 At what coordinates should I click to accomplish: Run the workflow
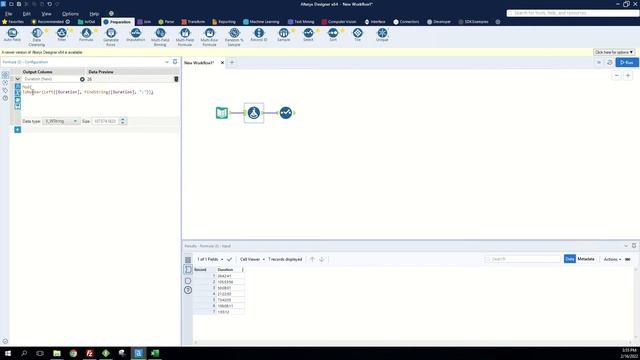(x=627, y=62)
